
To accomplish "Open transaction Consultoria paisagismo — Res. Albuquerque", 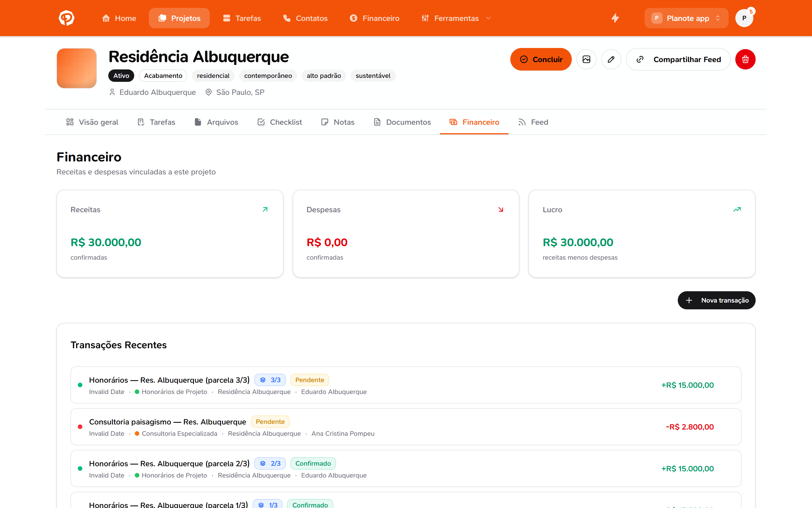I will [406, 427].
